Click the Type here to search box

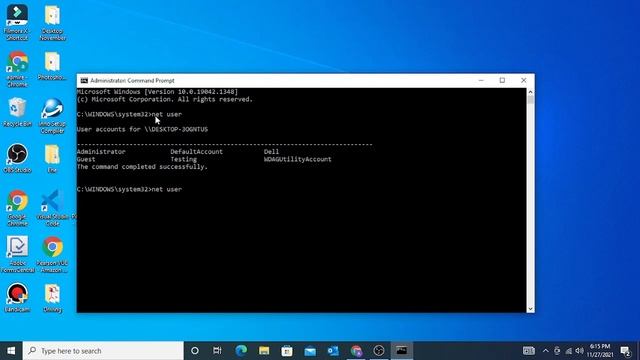103,351
